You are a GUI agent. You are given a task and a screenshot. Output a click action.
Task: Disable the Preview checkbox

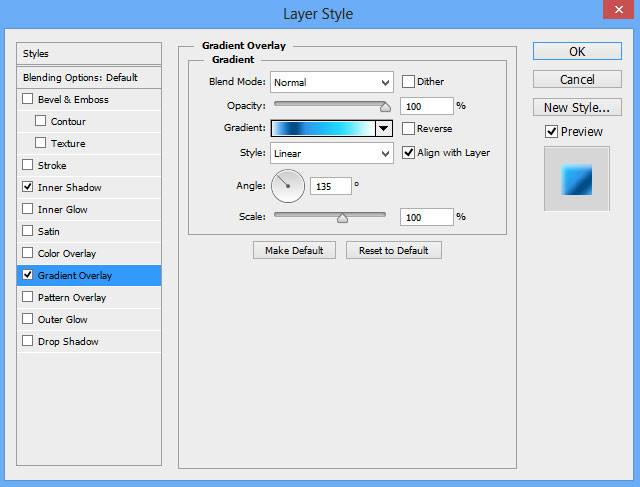(x=551, y=132)
